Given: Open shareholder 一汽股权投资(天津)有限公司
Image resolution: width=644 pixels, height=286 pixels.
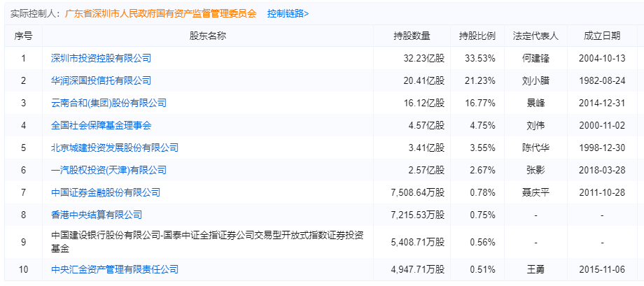Looking at the screenshot, I should pyautogui.click(x=108, y=170).
